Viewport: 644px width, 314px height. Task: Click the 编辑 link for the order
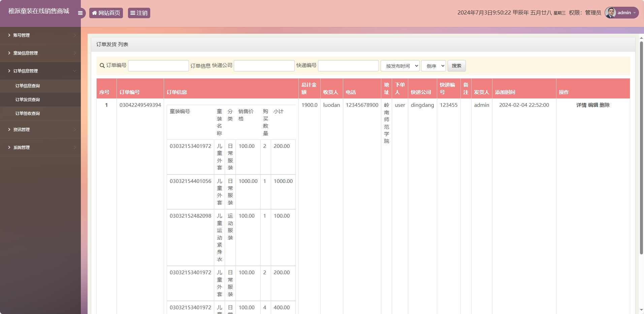coord(592,105)
